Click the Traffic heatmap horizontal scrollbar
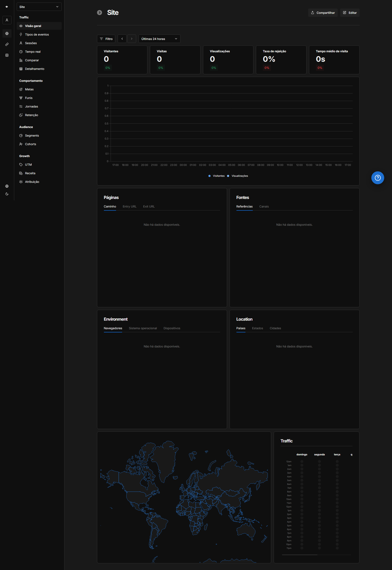The width and height of the screenshot is (392, 570). pyautogui.click(x=299, y=555)
